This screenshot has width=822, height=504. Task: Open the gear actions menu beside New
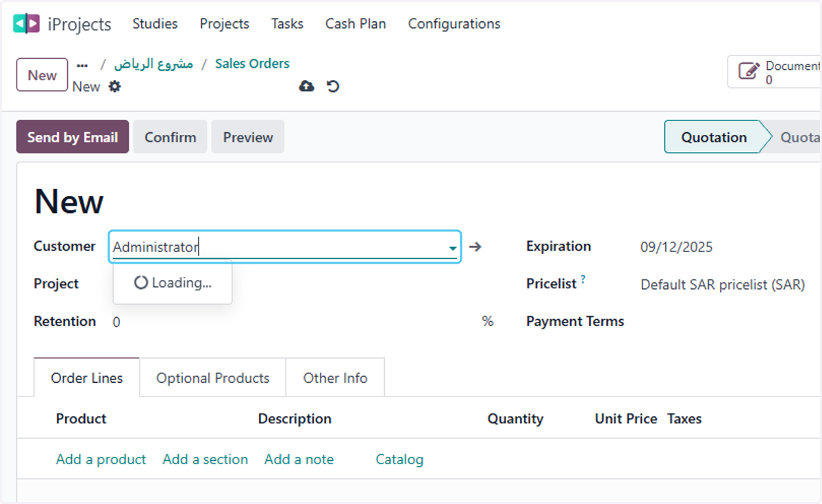pyautogui.click(x=114, y=86)
